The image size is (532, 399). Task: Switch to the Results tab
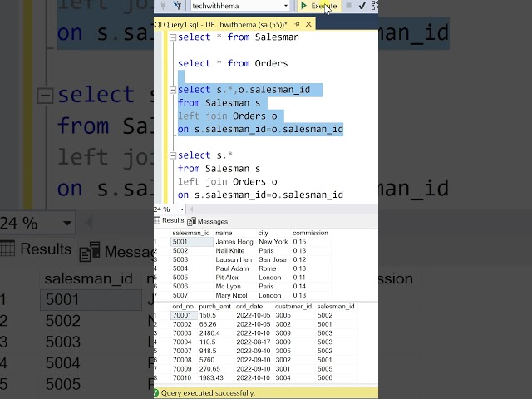click(x=170, y=220)
